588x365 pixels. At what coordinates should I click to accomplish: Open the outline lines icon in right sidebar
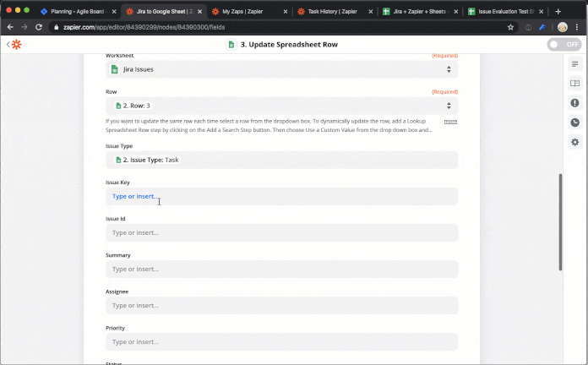pos(574,64)
